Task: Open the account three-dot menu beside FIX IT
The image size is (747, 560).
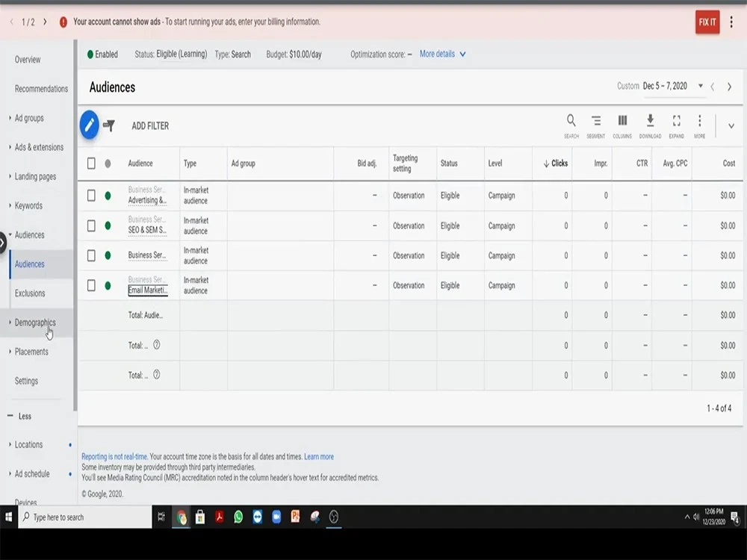Action: point(731,22)
